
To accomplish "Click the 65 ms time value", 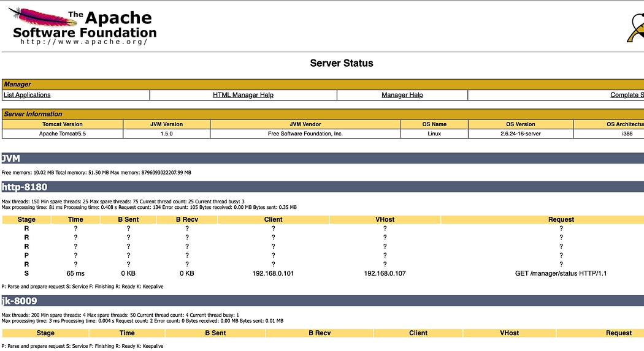I will [75, 273].
